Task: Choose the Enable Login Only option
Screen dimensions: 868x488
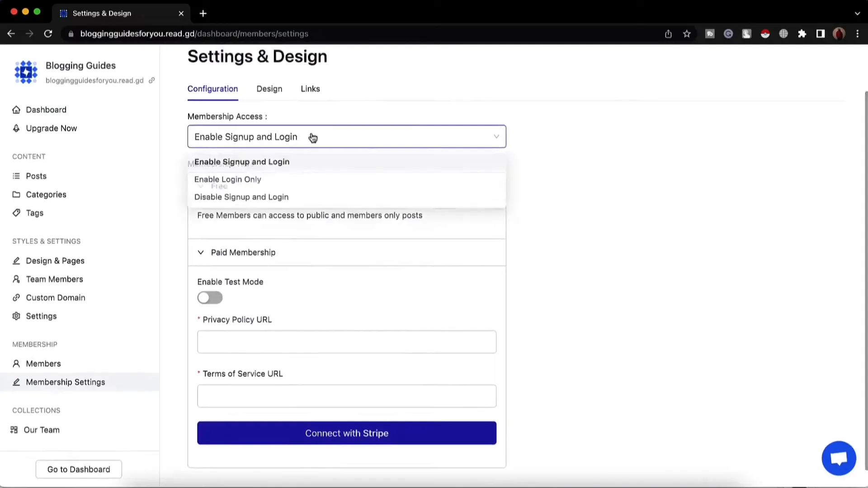Action: click(x=347, y=179)
